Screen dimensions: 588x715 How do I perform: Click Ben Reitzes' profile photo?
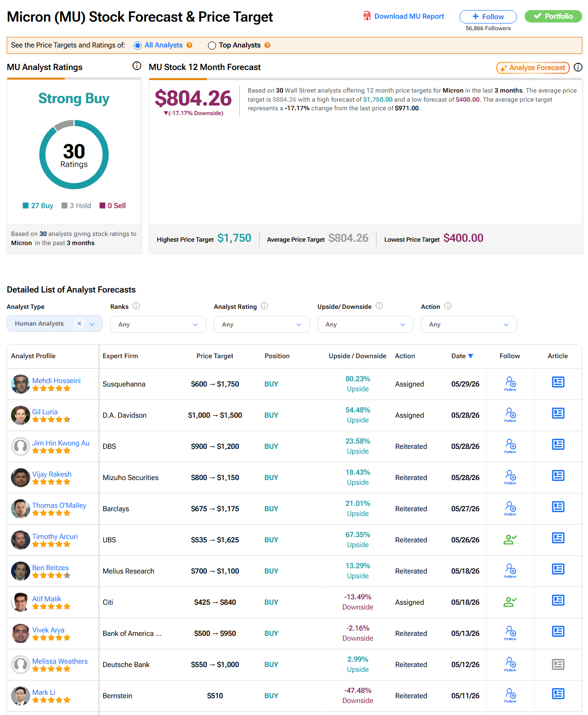click(x=21, y=571)
